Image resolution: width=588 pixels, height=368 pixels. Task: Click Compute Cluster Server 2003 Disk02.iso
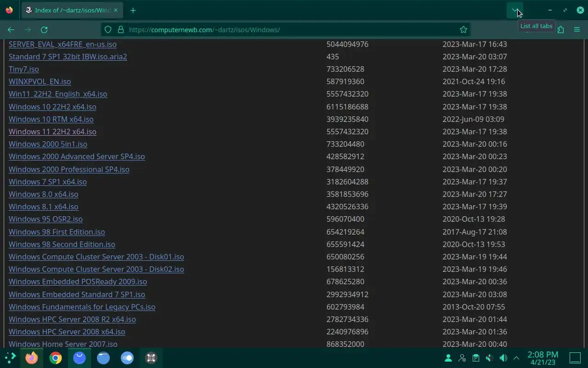point(96,269)
